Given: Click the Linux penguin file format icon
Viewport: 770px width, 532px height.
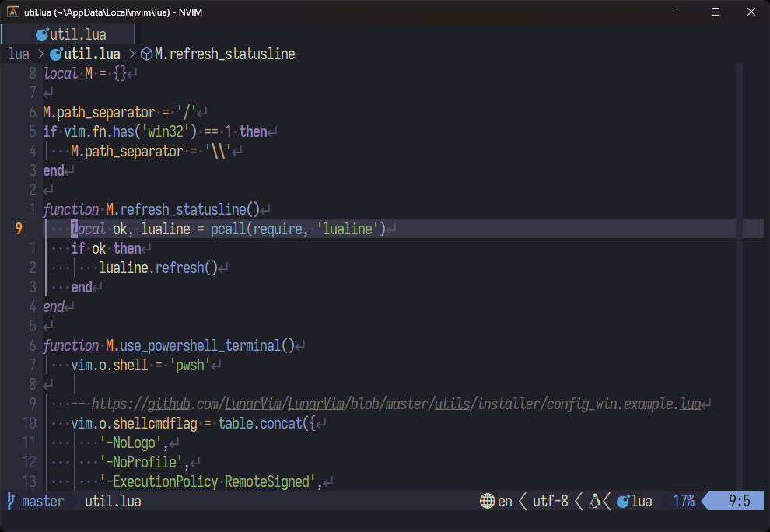Looking at the screenshot, I should point(595,501).
